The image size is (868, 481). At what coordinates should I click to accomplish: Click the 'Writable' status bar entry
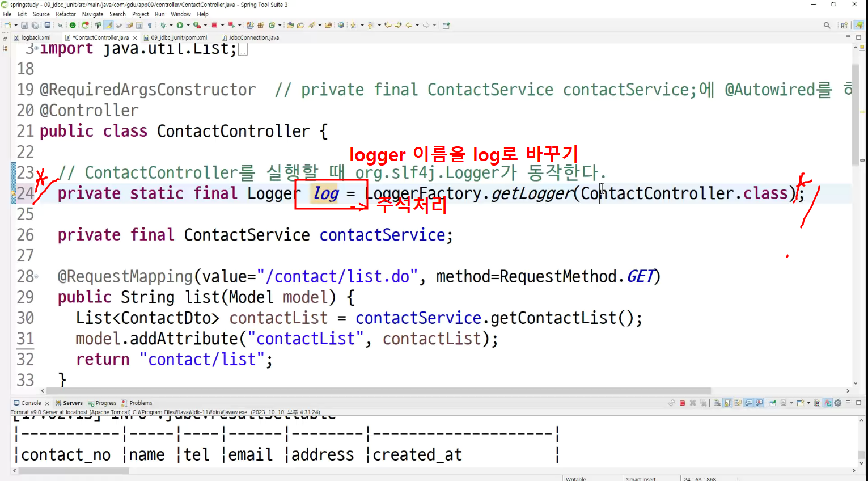[576, 478]
